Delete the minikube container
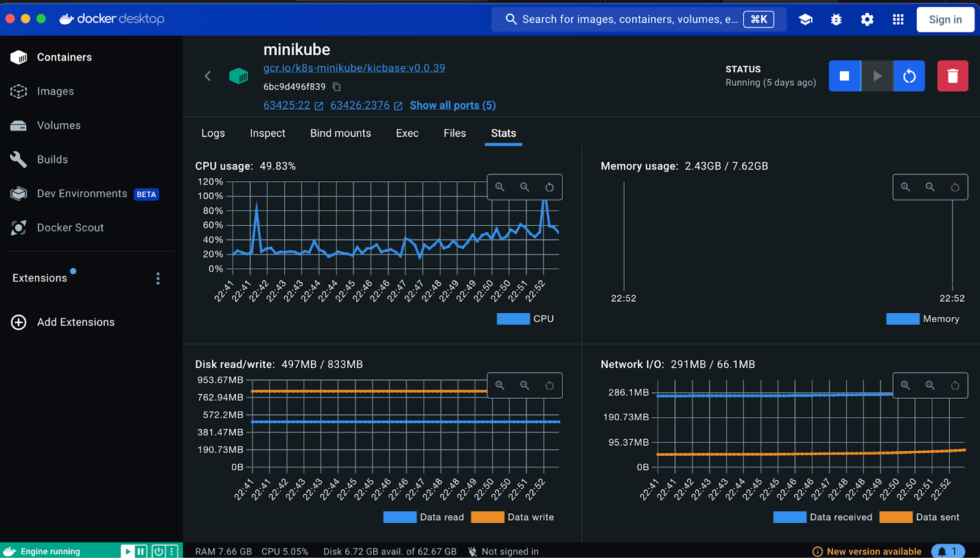Image resolution: width=980 pixels, height=558 pixels. click(x=952, y=76)
